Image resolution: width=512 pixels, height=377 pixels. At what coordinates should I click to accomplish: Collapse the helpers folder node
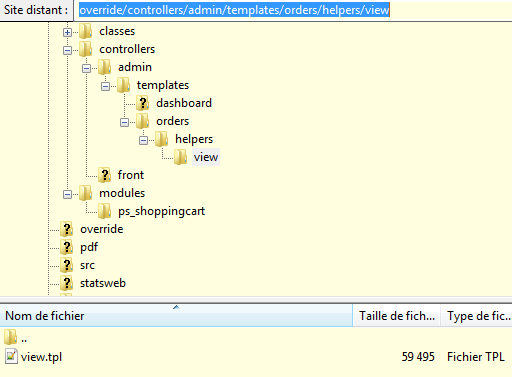click(x=143, y=140)
